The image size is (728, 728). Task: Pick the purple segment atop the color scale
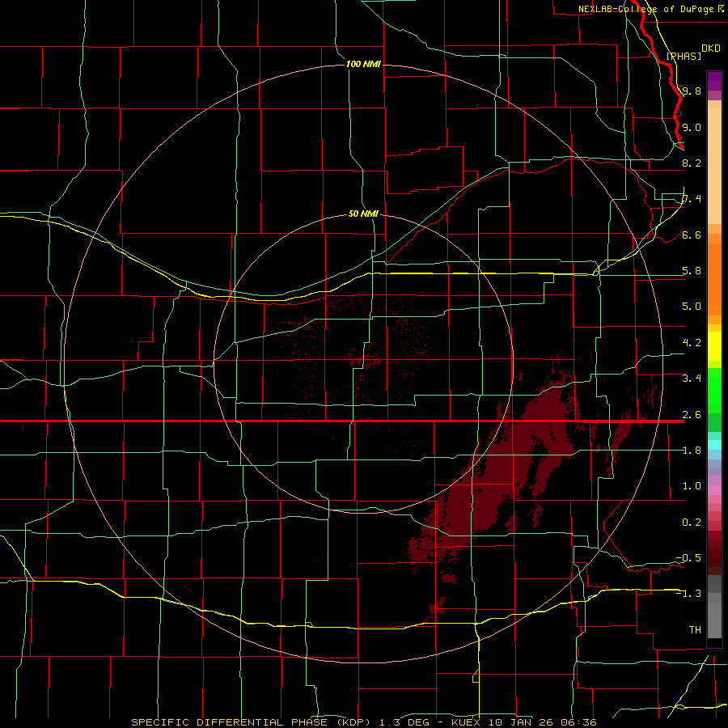pos(714,81)
